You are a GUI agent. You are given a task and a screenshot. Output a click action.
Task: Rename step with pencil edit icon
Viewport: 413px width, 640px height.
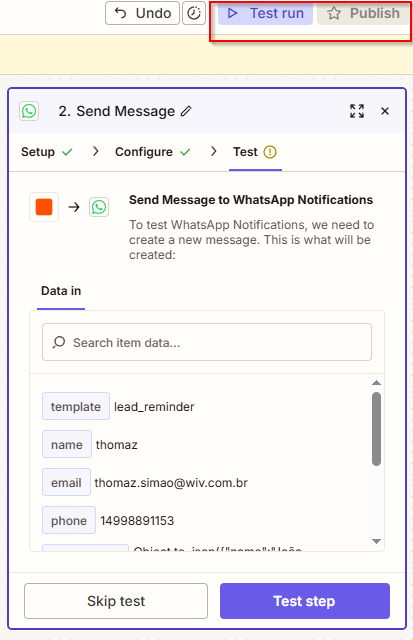(186, 111)
